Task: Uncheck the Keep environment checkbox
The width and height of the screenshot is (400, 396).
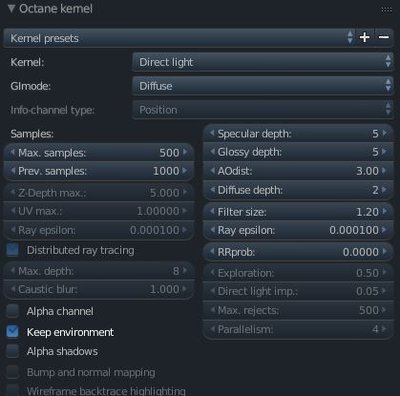Action: 13,332
